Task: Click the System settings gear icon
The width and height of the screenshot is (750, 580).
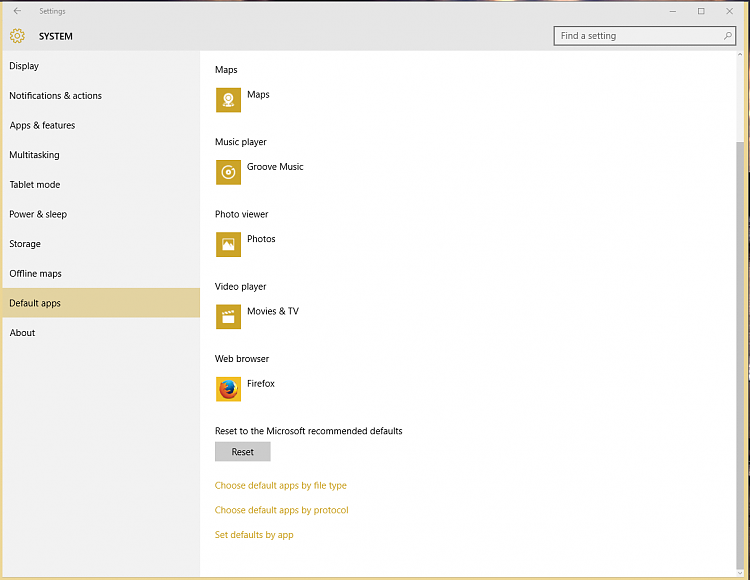Action: [17, 36]
